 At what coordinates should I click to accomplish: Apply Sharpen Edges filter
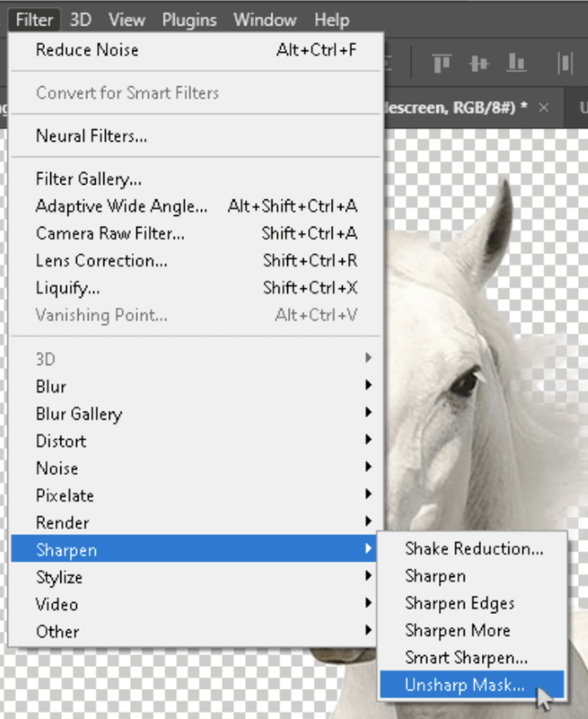pyautogui.click(x=472, y=604)
